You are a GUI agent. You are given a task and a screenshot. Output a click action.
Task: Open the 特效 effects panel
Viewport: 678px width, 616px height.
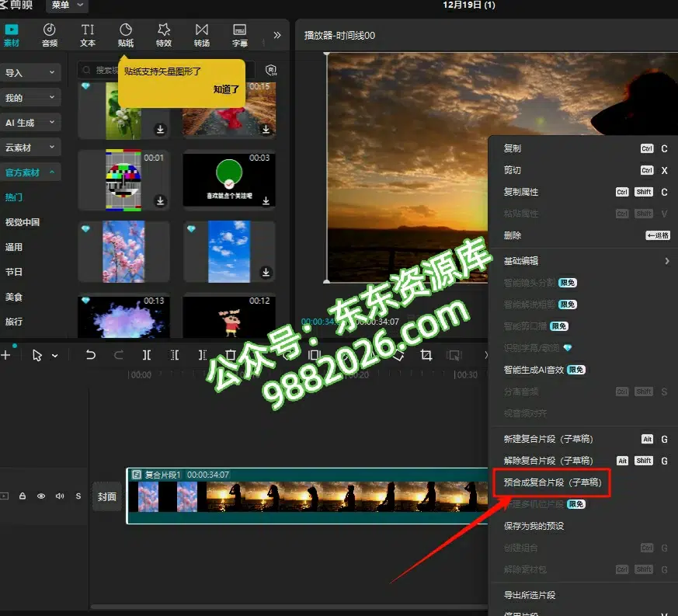(163, 35)
